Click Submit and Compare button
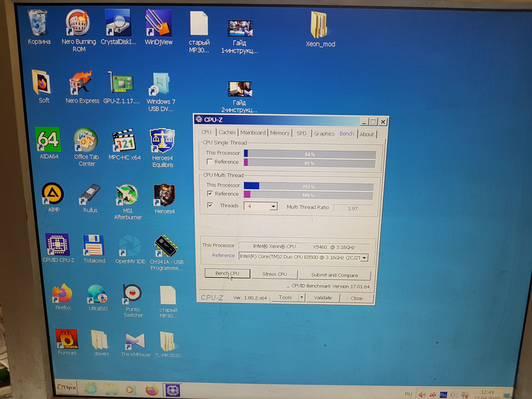 pyautogui.click(x=335, y=275)
